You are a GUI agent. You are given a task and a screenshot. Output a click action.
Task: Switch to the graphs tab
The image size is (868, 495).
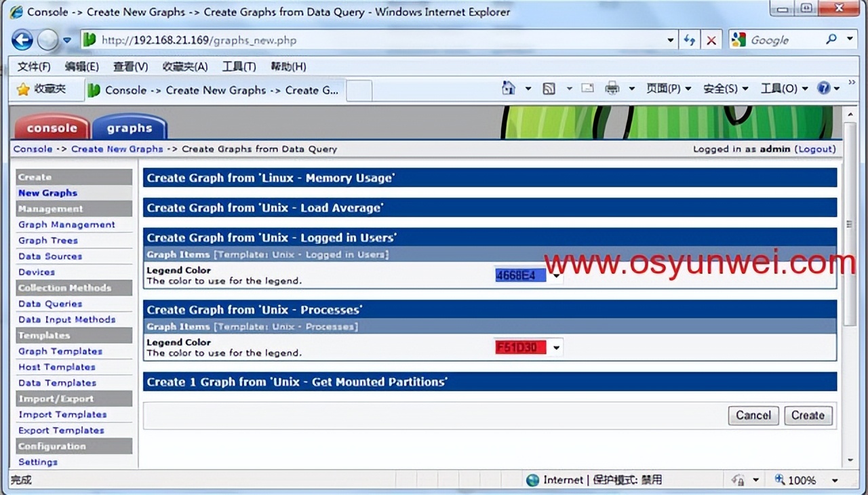tap(130, 127)
